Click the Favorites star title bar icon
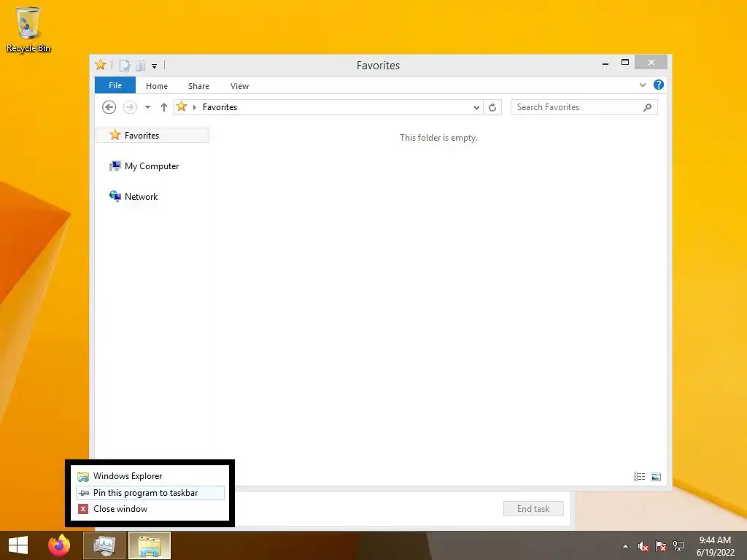 pos(101,65)
